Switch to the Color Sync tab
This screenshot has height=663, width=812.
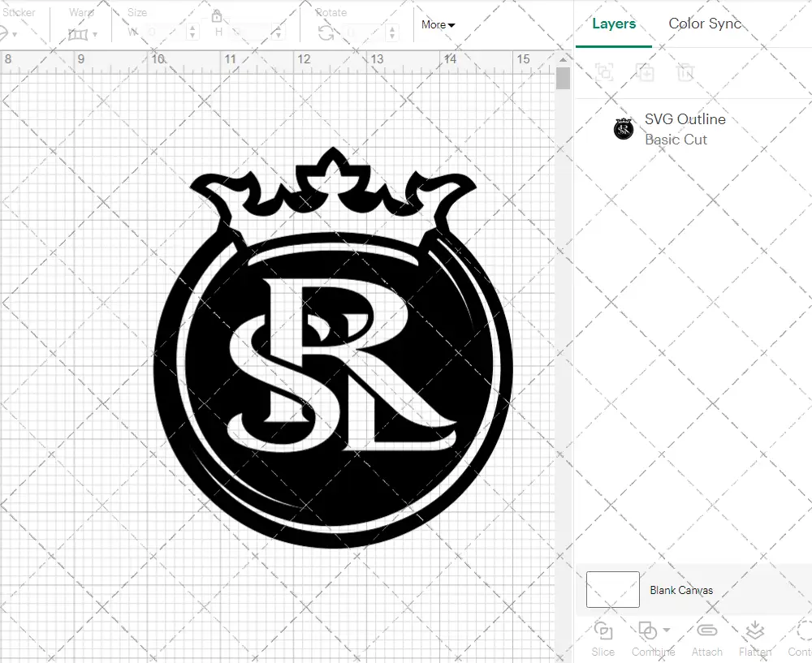pos(705,24)
